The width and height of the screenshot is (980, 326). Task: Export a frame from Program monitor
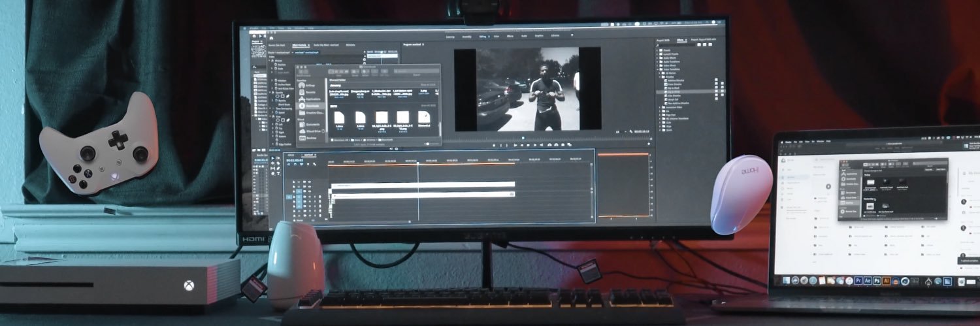click(x=563, y=145)
